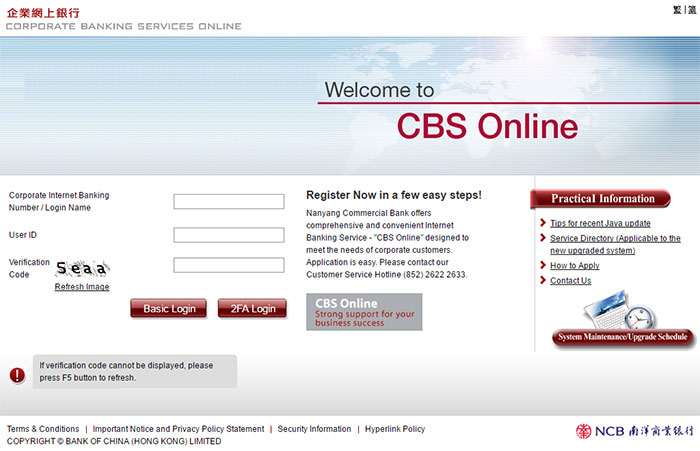
Task: Open Tips for recent Java update
Action: coord(600,223)
